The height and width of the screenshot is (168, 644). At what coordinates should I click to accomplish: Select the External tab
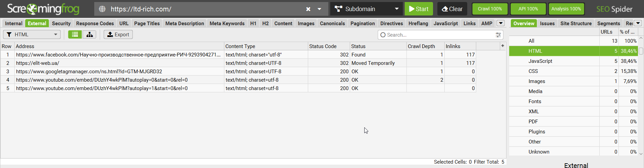click(37, 23)
